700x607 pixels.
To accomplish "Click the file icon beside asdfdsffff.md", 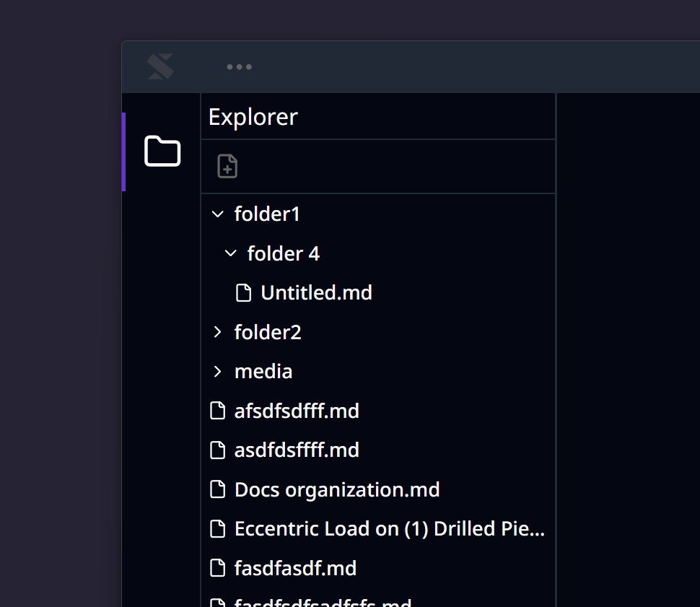I will point(217,450).
